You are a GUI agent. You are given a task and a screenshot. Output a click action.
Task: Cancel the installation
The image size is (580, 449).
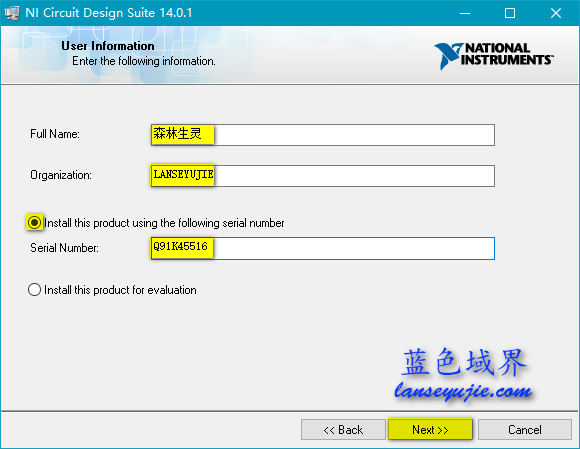525,429
